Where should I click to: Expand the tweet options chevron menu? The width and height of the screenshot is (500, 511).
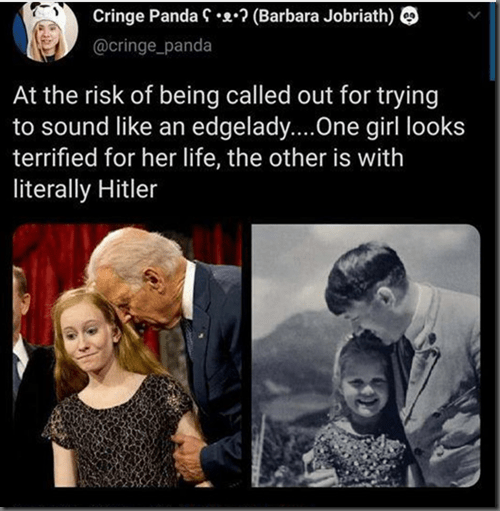tap(473, 15)
